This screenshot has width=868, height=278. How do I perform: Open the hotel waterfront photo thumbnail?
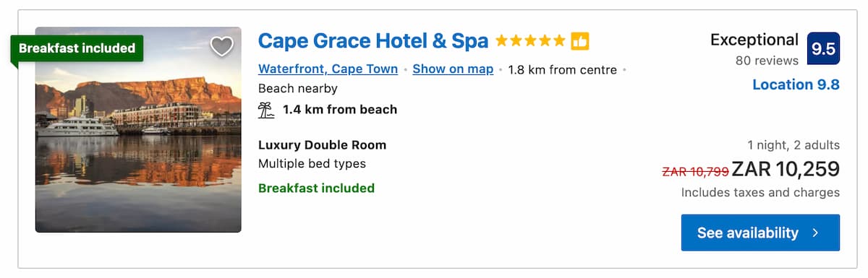pos(138,130)
